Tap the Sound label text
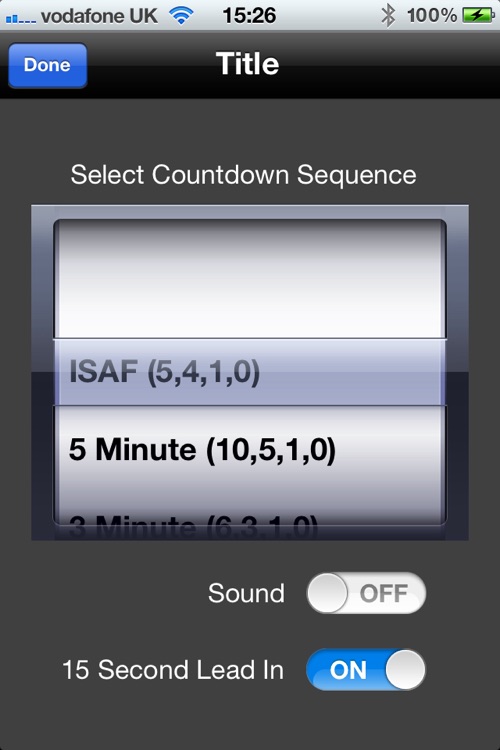This screenshot has height=750, width=500. [x=246, y=593]
